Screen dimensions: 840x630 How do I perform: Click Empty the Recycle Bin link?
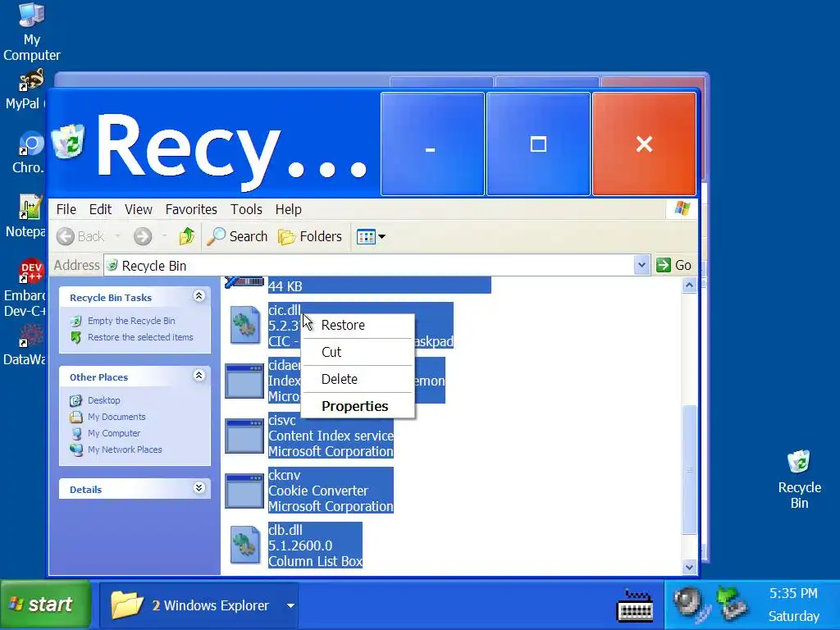[x=131, y=321]
